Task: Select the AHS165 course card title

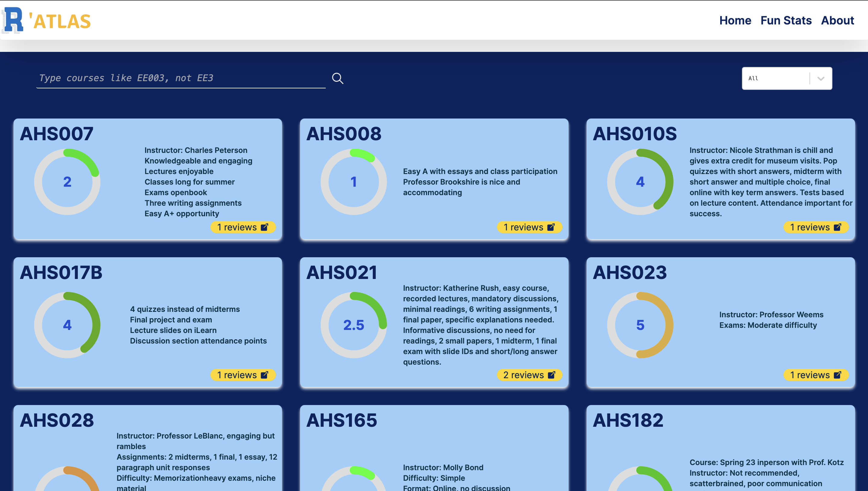Action: (341, 420)
